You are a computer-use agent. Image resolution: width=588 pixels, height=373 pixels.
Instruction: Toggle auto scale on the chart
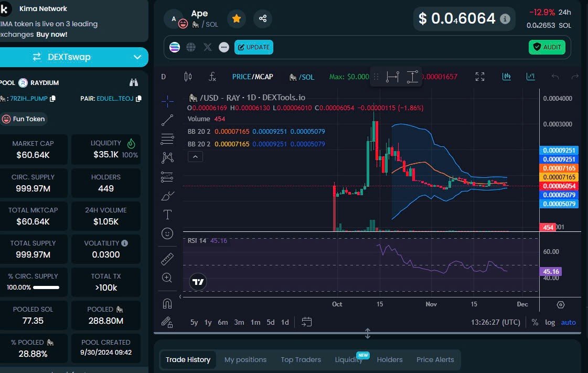tap(568, 323)
